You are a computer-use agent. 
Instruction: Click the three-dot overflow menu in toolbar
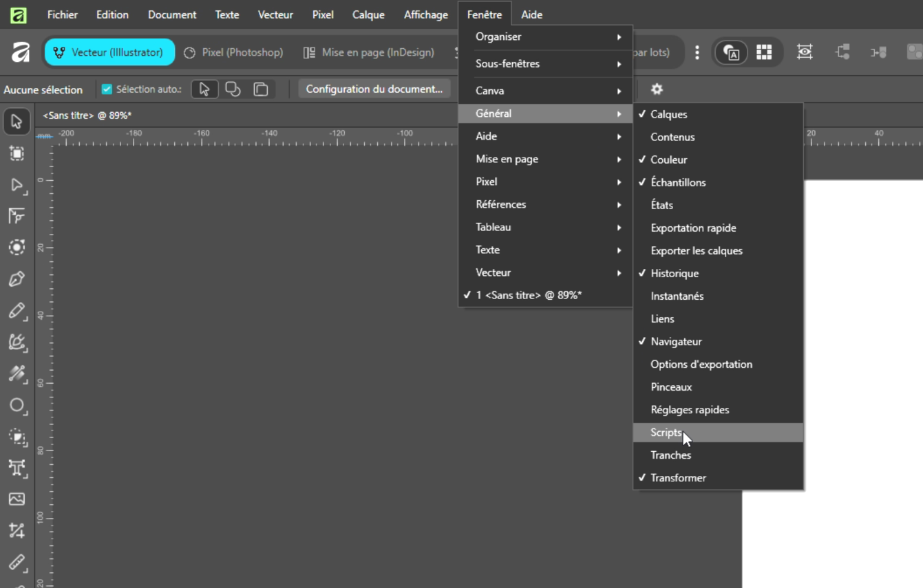[697, 52]
